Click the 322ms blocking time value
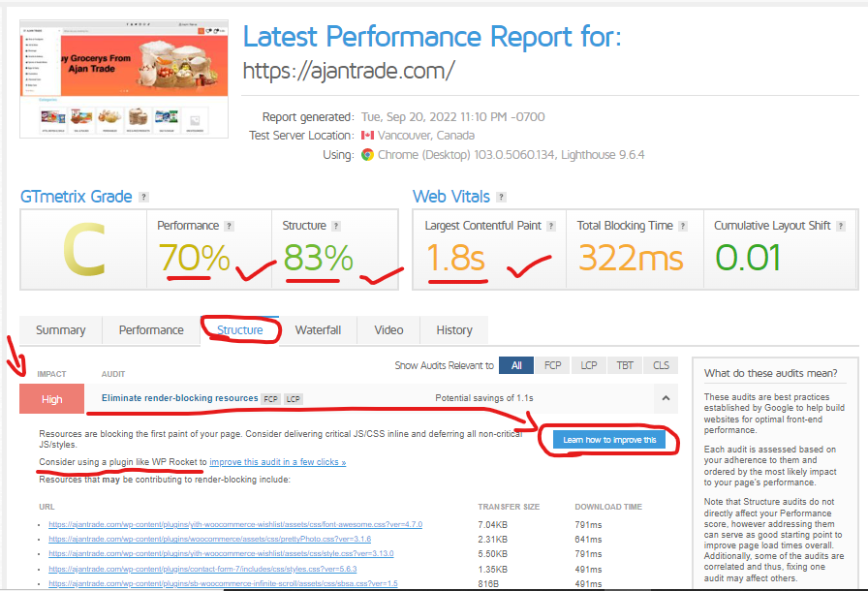The width and height of the screenshot is (868, 591). (x=631, y=259)
